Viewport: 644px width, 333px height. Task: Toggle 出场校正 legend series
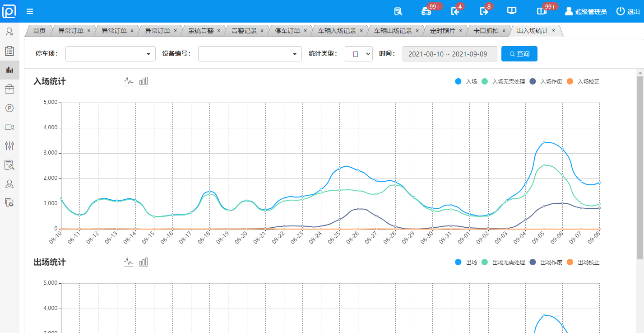583,263
